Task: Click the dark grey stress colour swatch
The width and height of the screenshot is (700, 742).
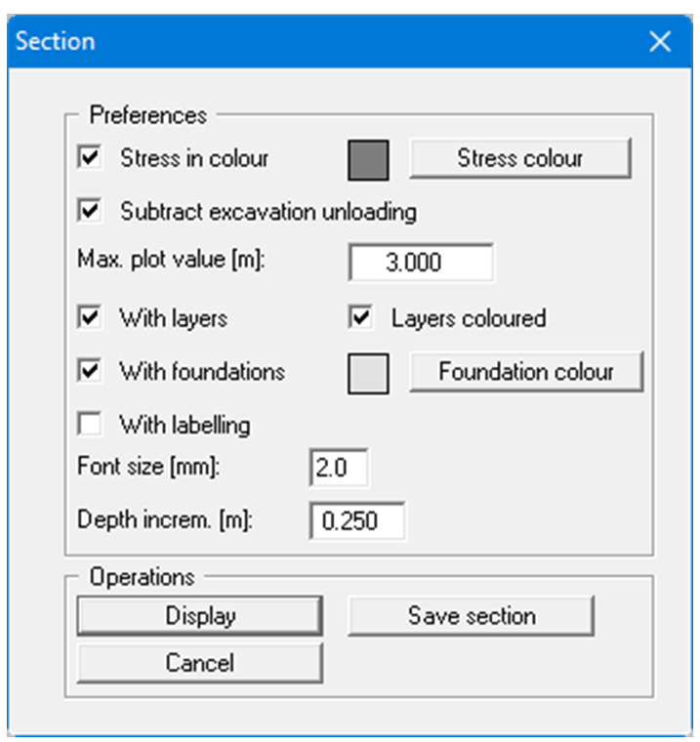Action: coord(368,160)
